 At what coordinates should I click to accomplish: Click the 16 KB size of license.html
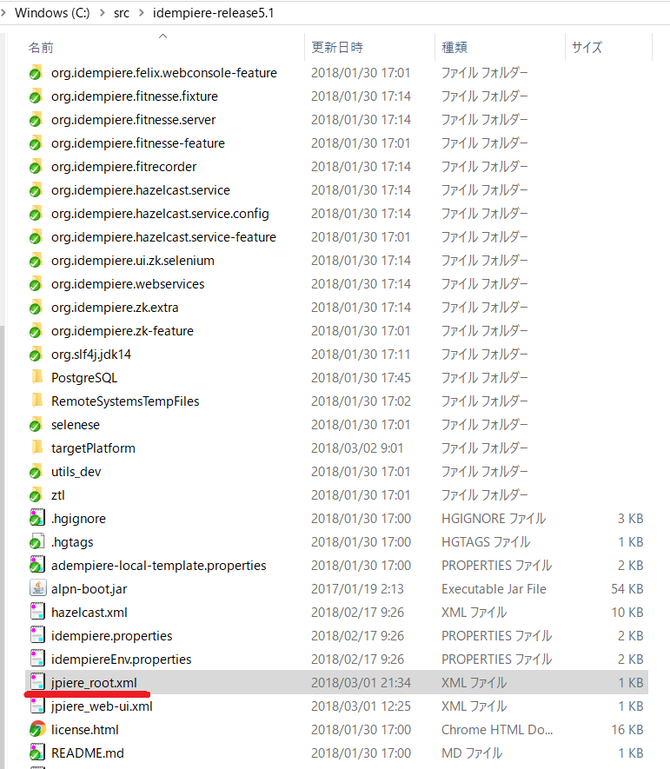click(x=627, y=730)
